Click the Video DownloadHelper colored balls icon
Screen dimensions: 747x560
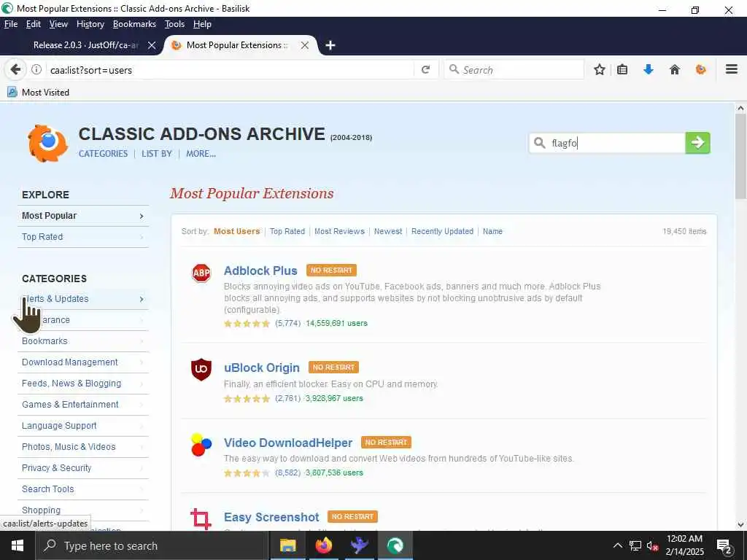201,444
